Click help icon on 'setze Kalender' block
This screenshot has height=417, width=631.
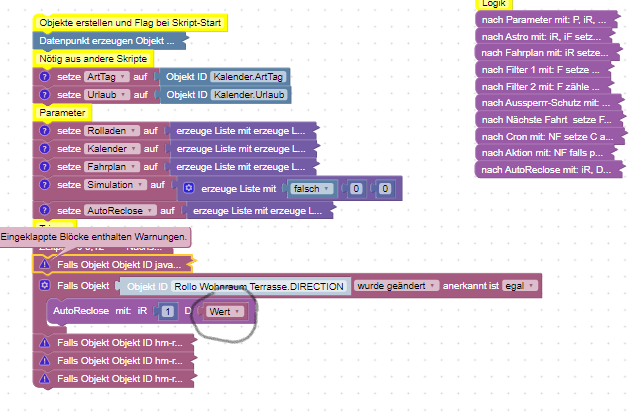pyautogui.click(x=45, y=149)
